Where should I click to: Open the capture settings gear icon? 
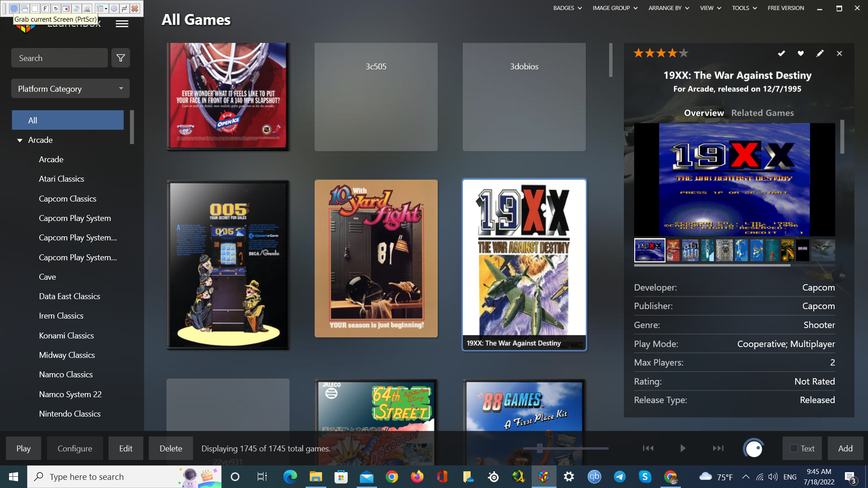[x=114, y=9]
